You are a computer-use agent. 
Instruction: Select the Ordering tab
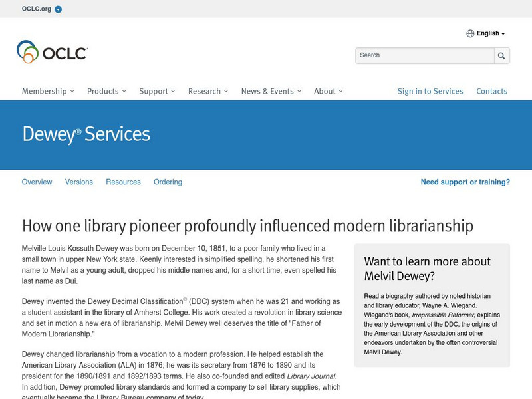[168, 182]
